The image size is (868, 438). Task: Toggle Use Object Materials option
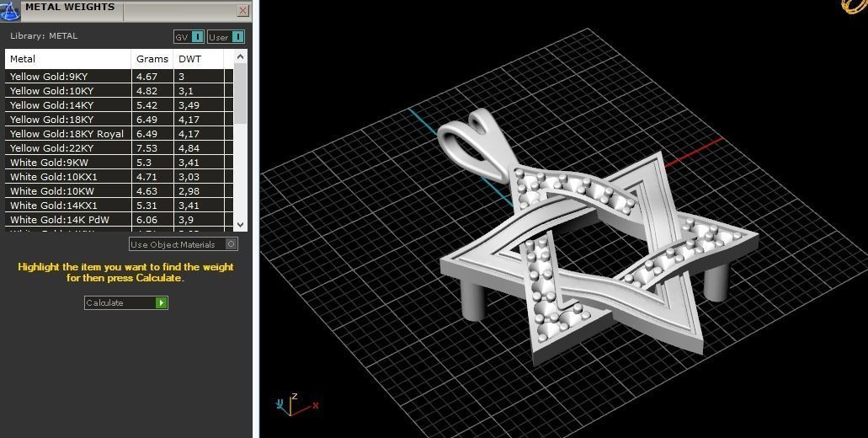[184, 244]
